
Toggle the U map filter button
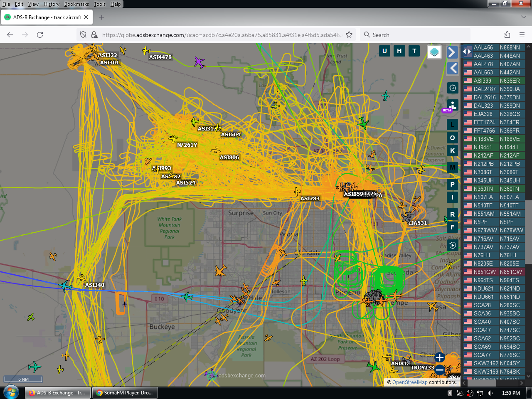coord(384,51)
